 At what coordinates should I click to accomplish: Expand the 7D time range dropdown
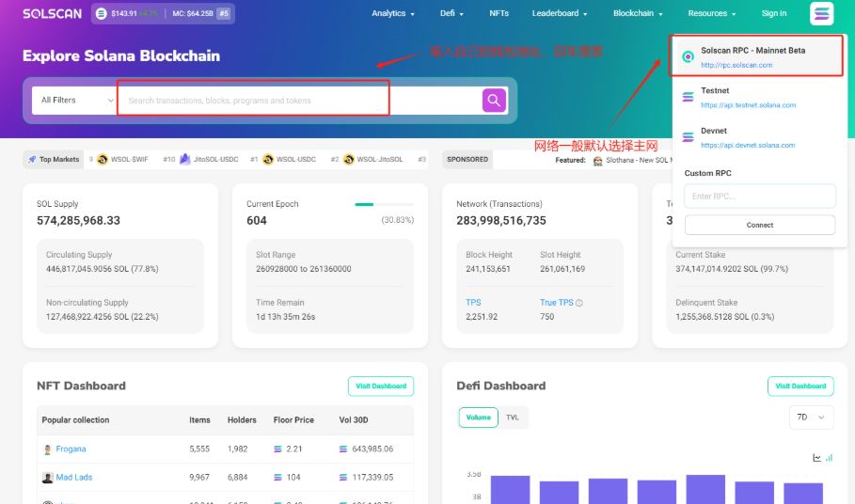pos(811,417)
